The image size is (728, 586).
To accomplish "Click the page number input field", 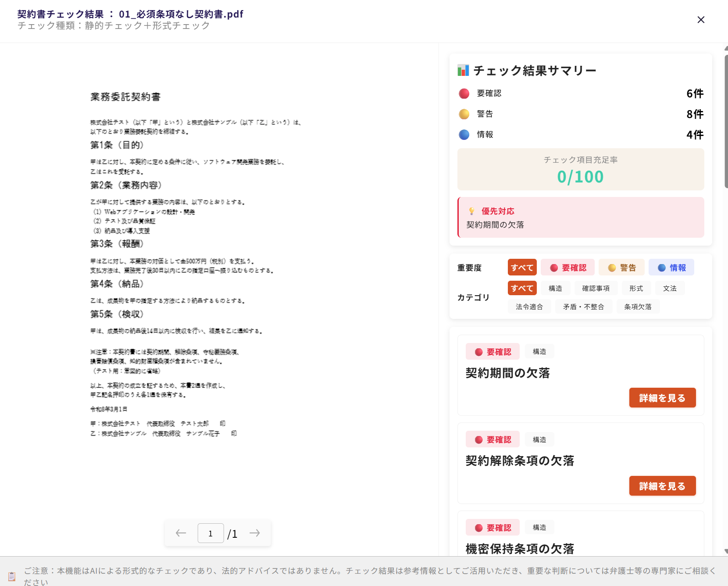I will pos(211,533).
